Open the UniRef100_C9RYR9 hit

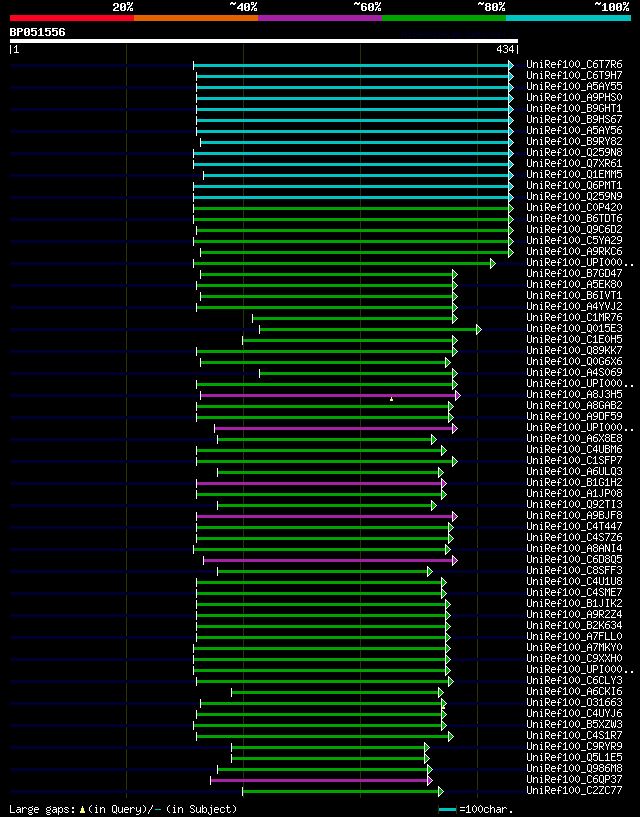coord(574,747)
